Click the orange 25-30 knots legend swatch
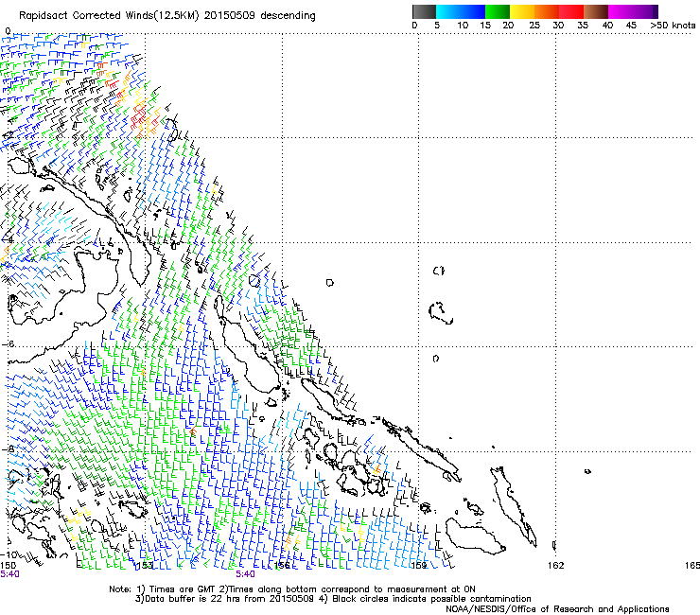The image size is (700, 615). click(x=547, y=11)
